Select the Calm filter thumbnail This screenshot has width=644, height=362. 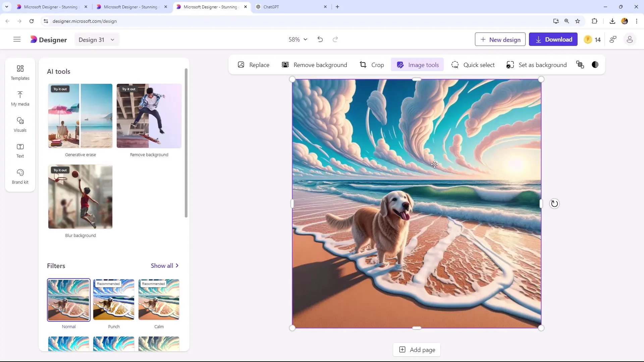click(x=159, y=300)
